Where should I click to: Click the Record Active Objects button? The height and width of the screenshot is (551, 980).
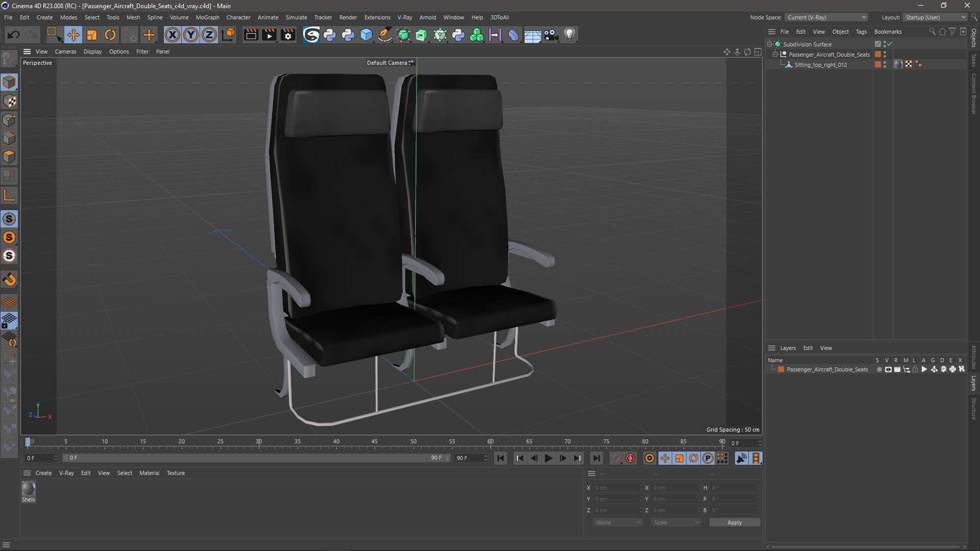pyautogui.click(x=616, y=458)
